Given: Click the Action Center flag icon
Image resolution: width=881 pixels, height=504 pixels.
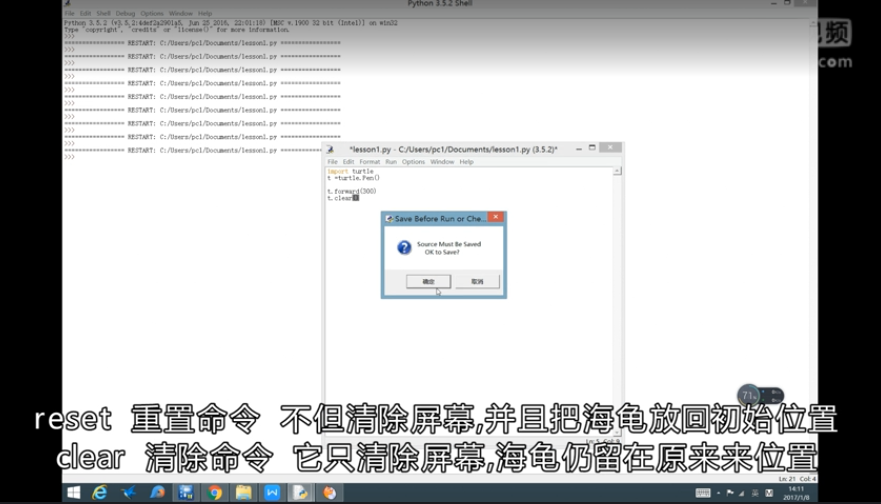Looking at the screenshot, I should pyautogui.click(x=730, y=493).
